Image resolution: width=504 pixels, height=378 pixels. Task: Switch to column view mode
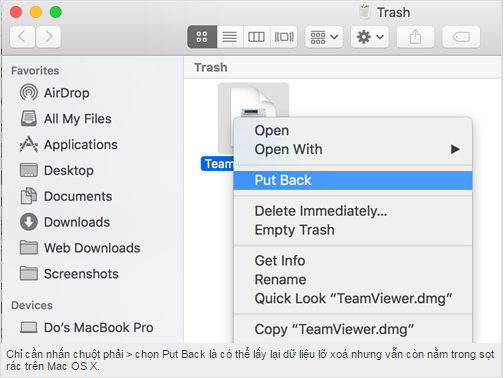click(256, 37)
